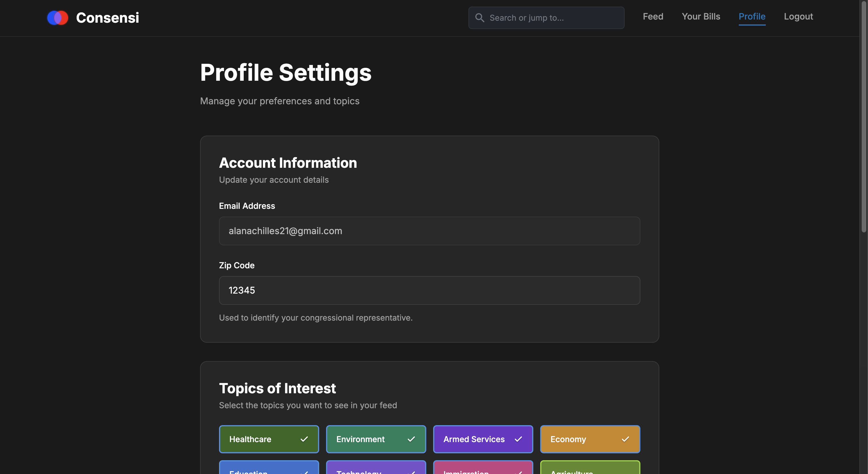The image size is (868, 474).
Task: Click the Economy checkmark icon
Action: pos(625,439)
